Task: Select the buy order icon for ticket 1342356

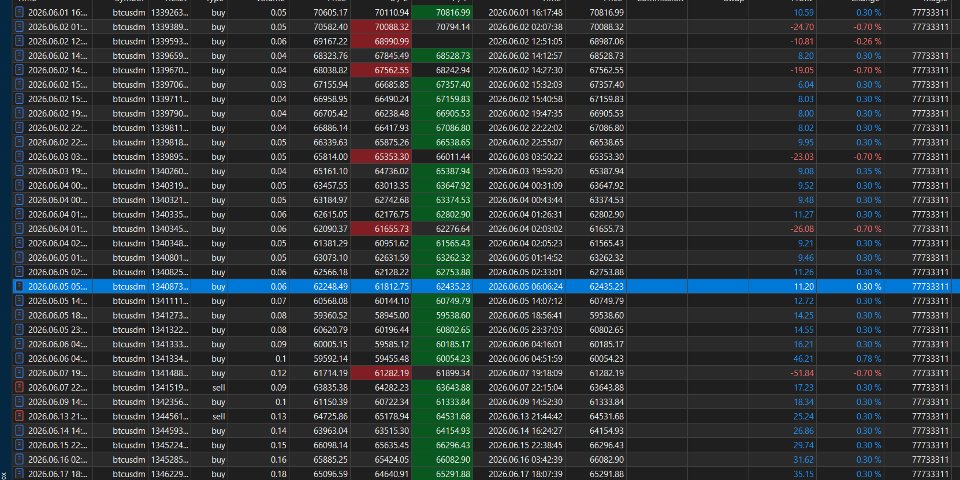Action: tap(19, 402)
